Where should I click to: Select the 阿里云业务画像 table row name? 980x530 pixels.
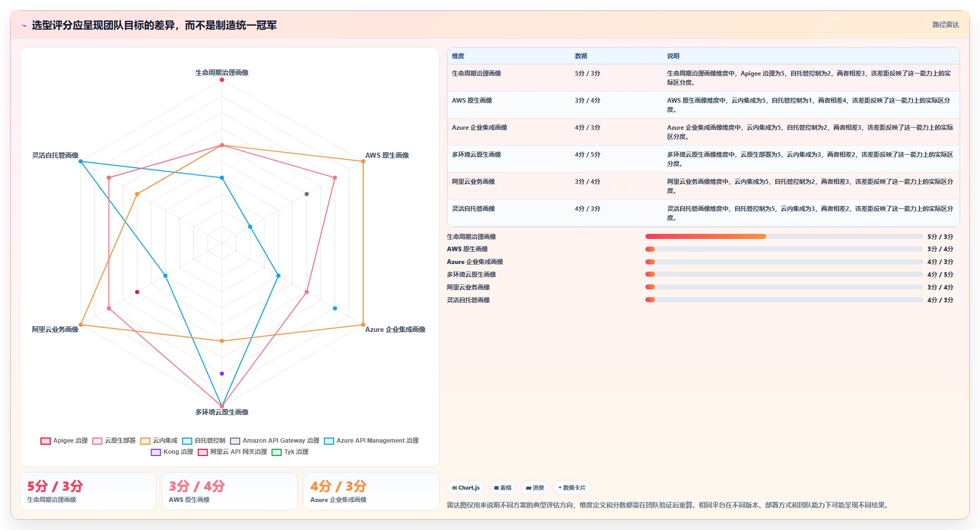coord(473,182)
